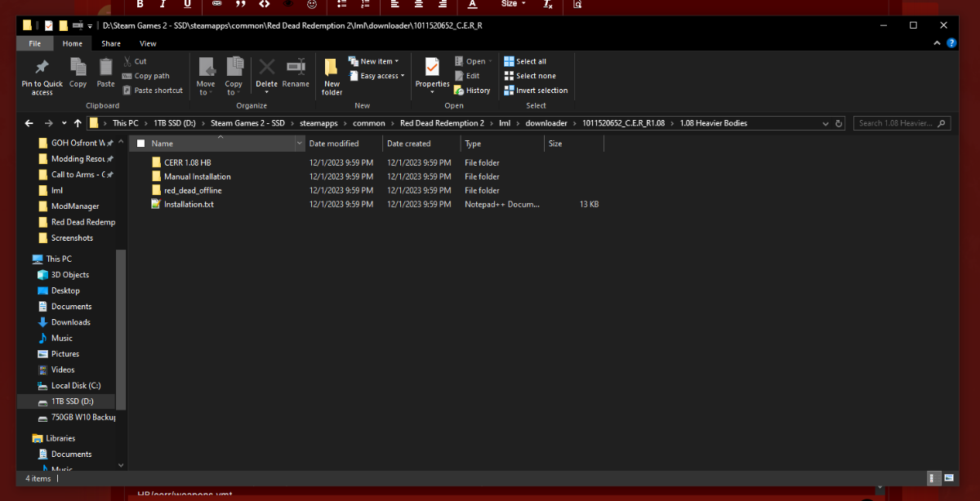The width and height of the screenshot is (980, 501).
Task: Go up one folder level arrow
Action: coord(78,123)
